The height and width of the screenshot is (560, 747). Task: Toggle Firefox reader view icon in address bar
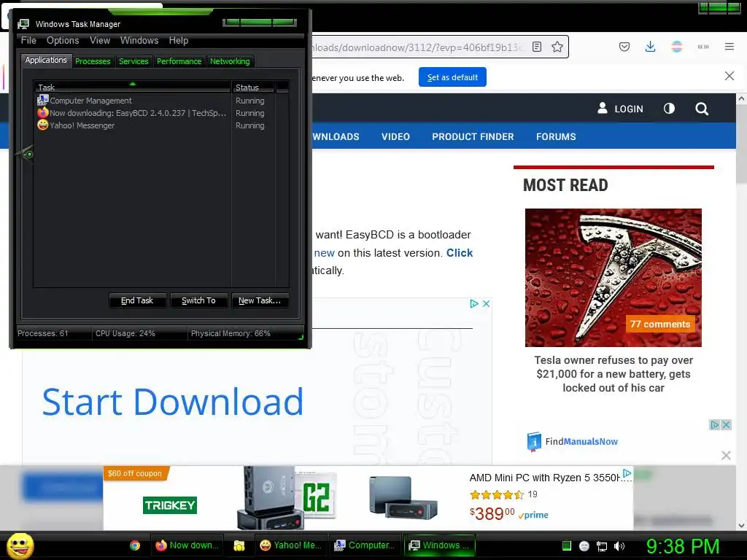click(x=537, y=47)
